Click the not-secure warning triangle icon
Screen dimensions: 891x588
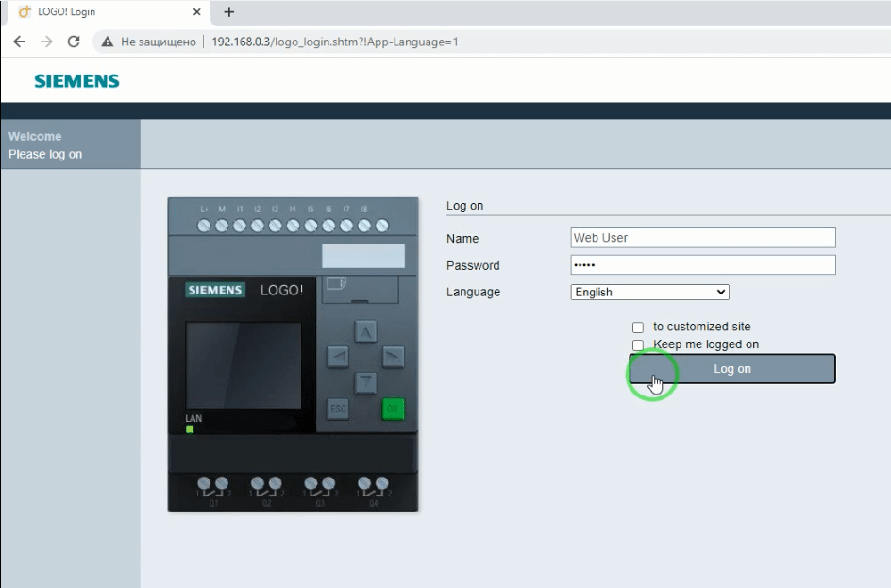pyautogui.click(x=108, y=42)
